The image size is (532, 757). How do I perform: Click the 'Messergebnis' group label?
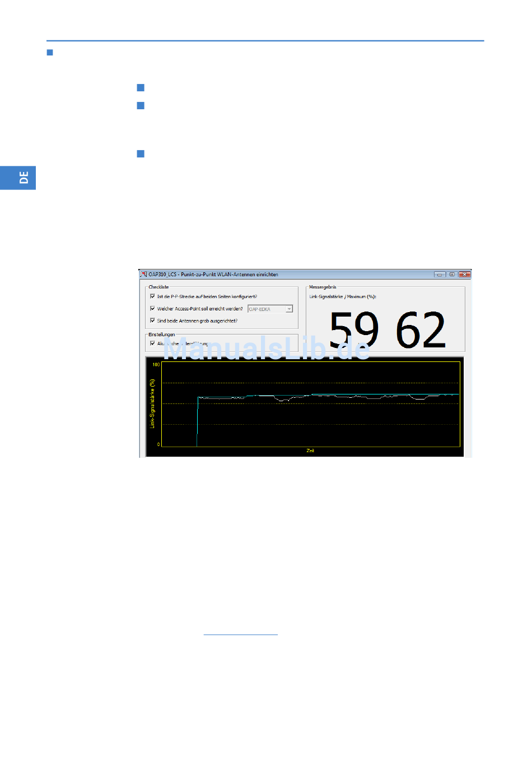click(323, 287)
